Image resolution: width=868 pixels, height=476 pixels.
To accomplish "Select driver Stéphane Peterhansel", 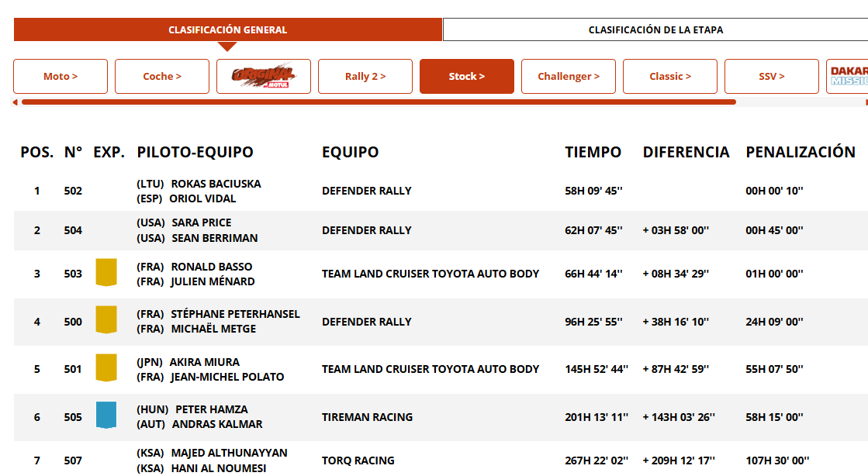I will pos(235,315).
